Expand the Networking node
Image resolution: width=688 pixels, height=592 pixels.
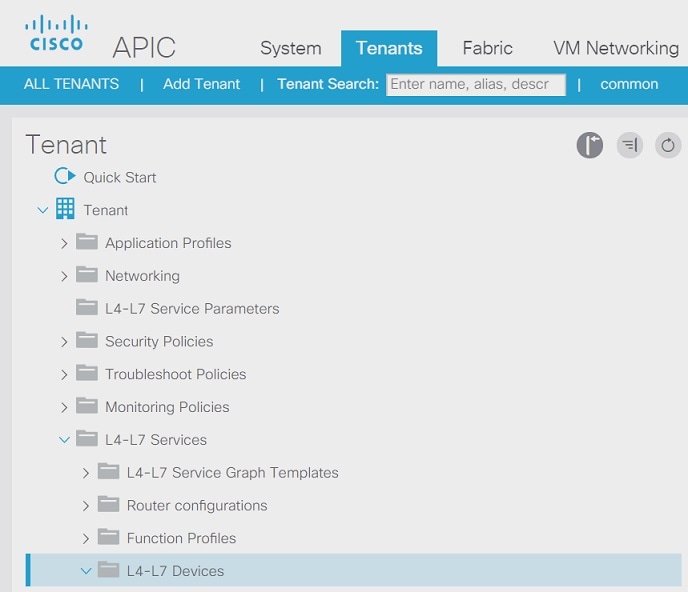[64, 276]
